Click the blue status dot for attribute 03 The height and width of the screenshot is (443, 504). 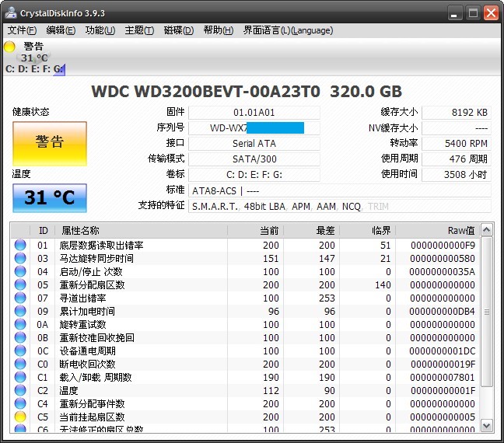pos(20,258)
